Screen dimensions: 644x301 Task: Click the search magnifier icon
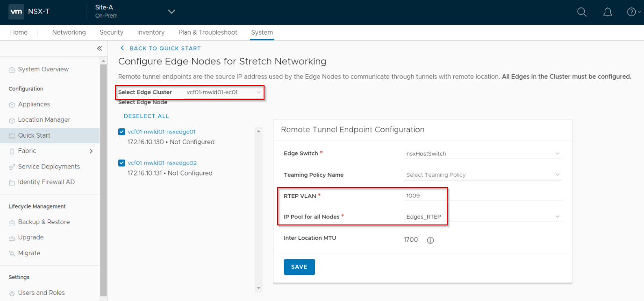[582, 12]
